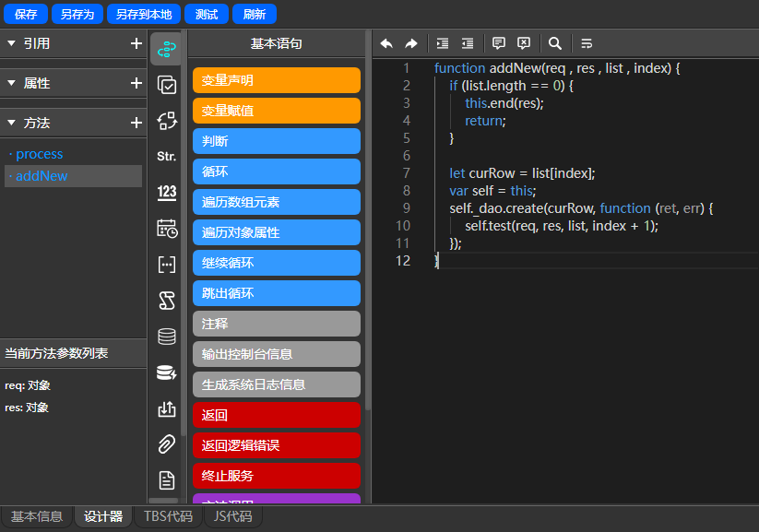Screen dimensions: 759x532
Task: Insert a 继续循环 block
Action: (277, 263)
